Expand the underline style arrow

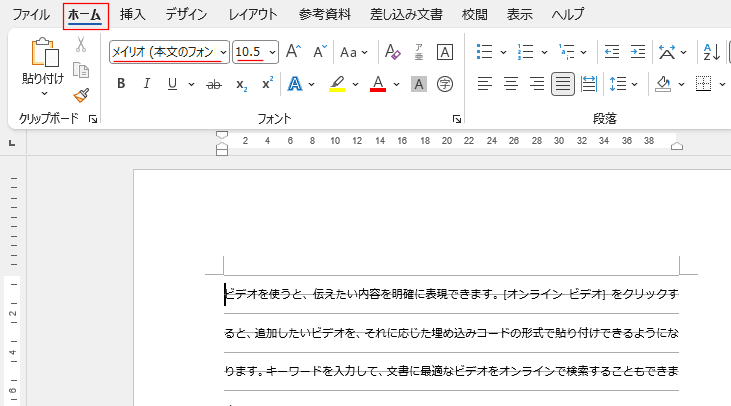click(x=191, y=84)
